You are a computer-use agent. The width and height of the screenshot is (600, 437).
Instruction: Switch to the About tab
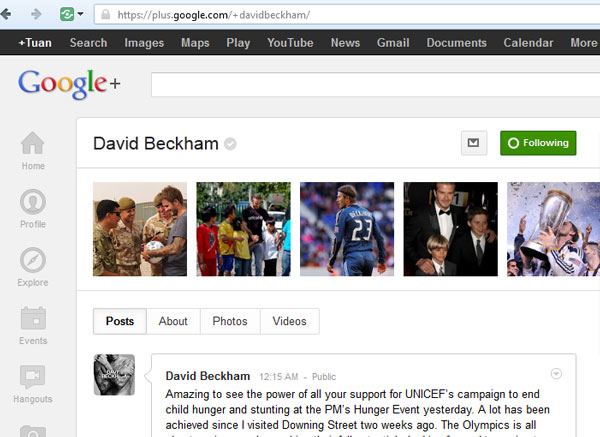point(173,321)
